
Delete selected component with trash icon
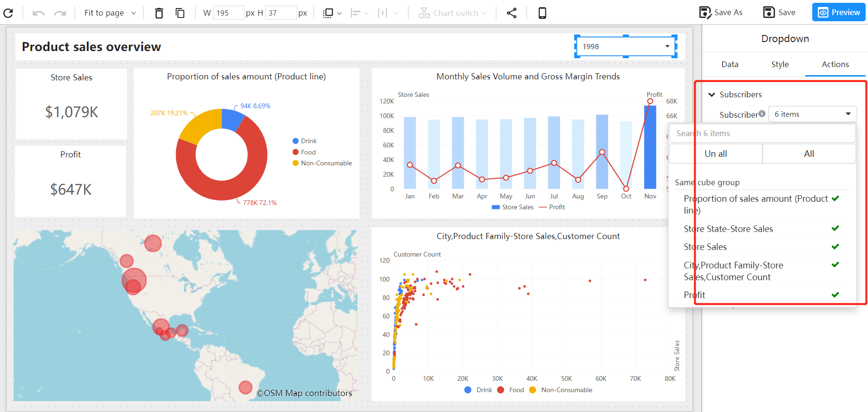coord(159,13)
